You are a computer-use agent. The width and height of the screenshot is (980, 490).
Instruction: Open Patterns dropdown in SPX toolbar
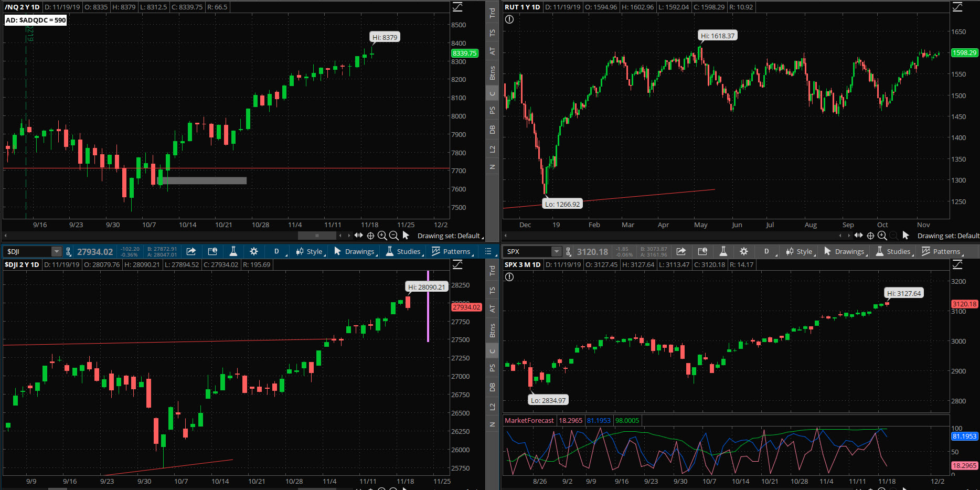pyautogui.click(x=943, y=252)
